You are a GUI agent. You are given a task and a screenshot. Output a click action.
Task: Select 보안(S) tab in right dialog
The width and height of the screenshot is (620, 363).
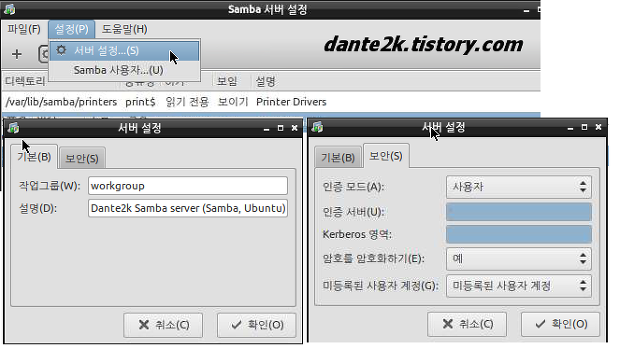[386, 156]
